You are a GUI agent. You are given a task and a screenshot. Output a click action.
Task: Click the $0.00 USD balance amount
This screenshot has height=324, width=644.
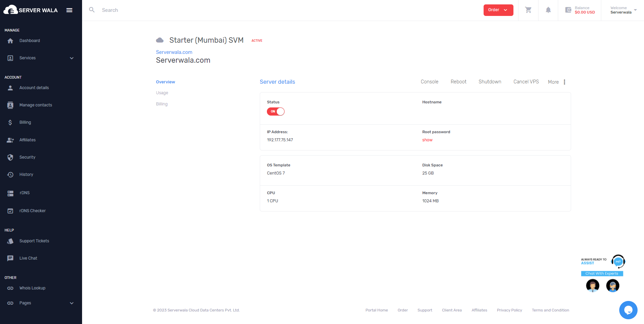[585, 12]
